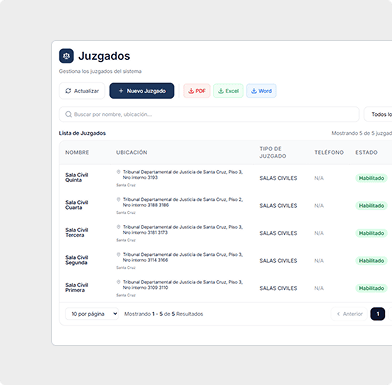This screenshot has height=385, width=392.
Task: Go to the Anterior page
Action: [x=349, y=314]
